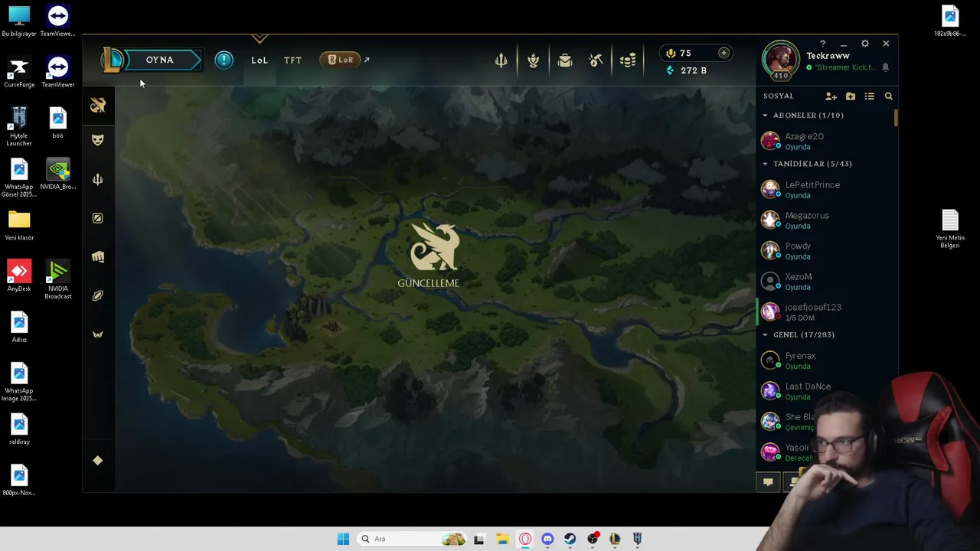980x551 pixels.
Task: Select Yeni klasör desktop folder
Action: [19, 225]
